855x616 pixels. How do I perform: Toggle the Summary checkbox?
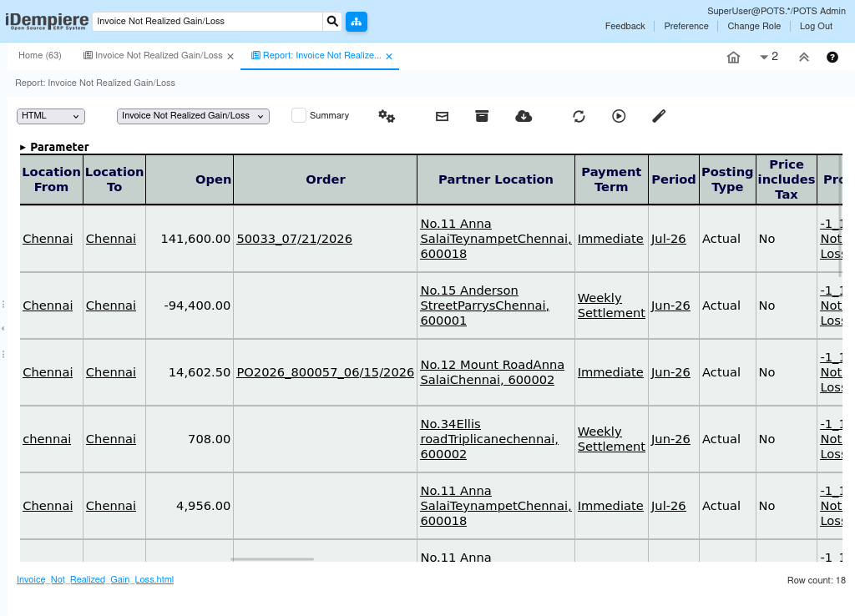click(299, 115)
